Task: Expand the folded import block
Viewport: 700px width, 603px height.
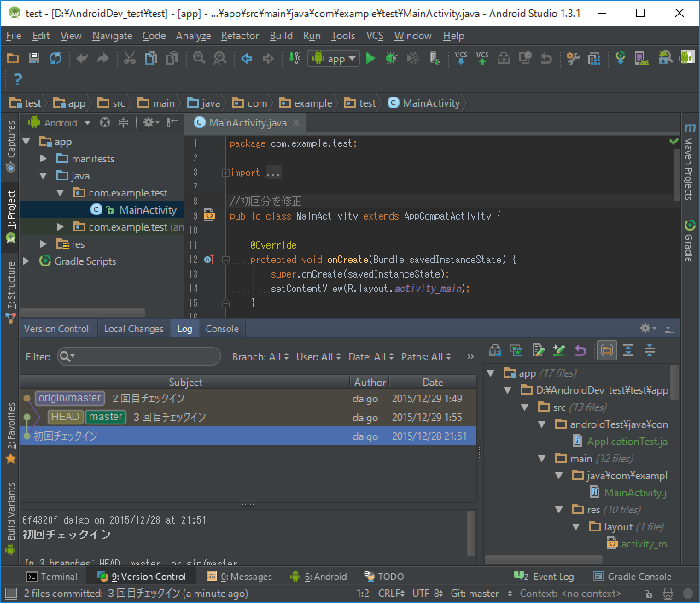Action: [x=225, y=173]
